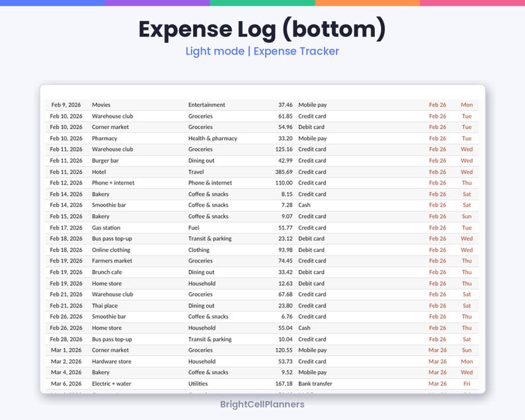Select the Feb 12, 2026 date cell

[x=66, y=183]
